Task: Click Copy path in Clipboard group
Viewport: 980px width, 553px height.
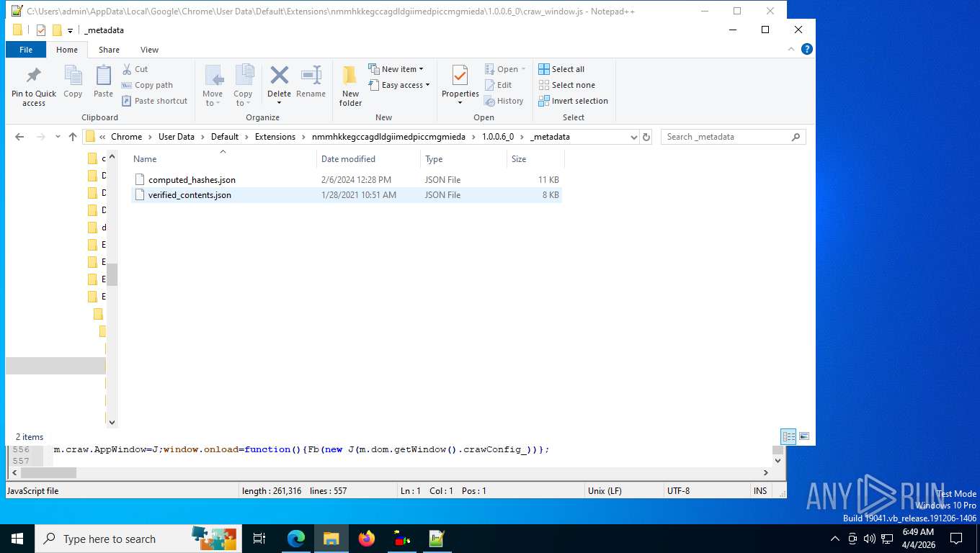Action: [x=147, y=85]
